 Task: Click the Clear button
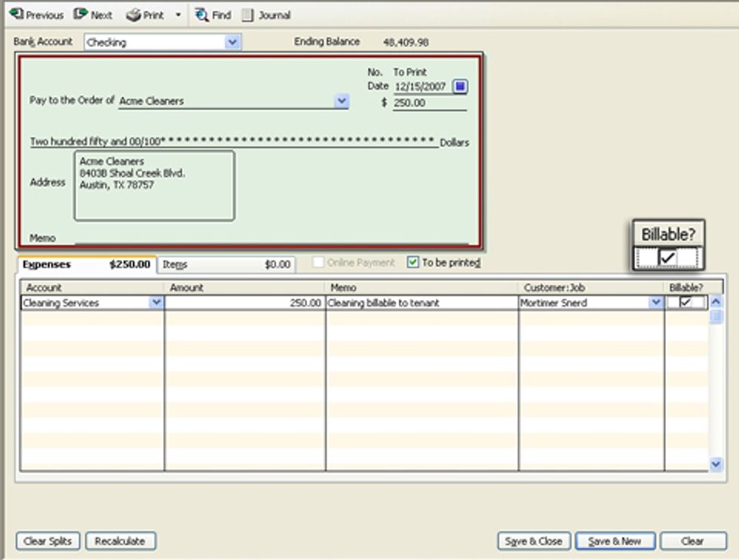pos(693,541)
